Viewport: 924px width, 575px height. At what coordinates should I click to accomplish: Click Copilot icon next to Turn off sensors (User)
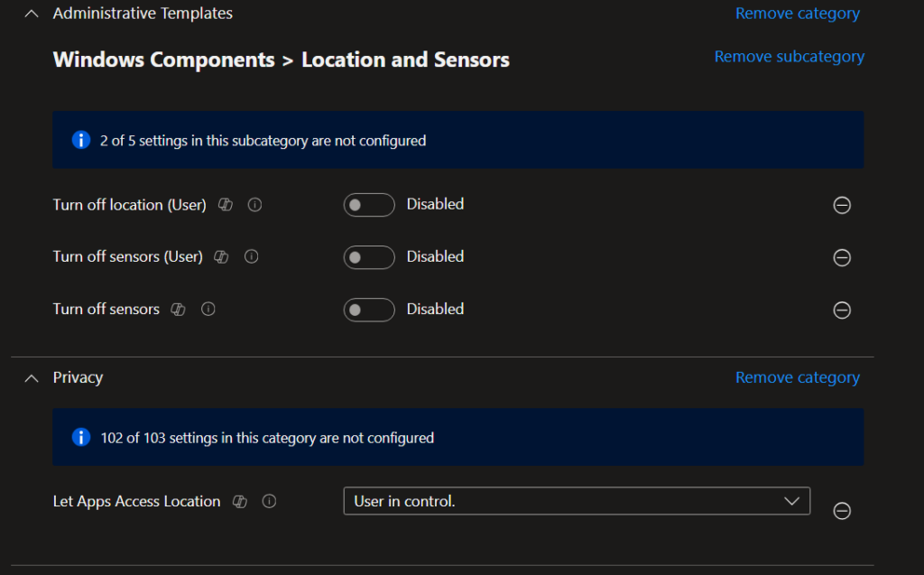222,257
